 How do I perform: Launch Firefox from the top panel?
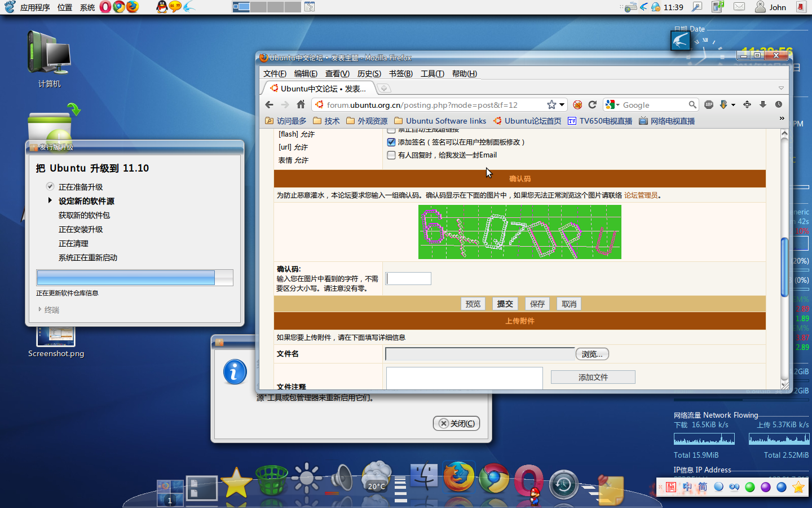pos(133,7)
